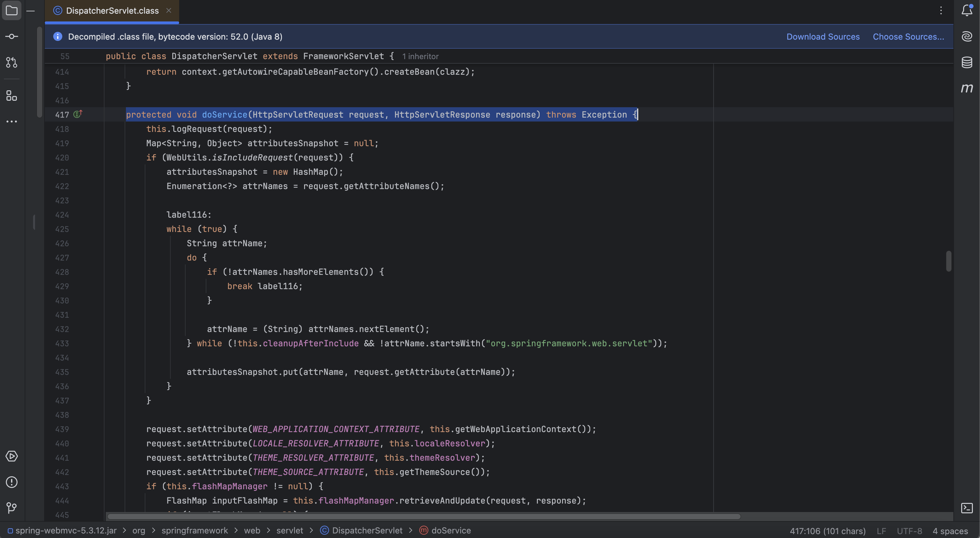Click the overriding method gutter icon
This screenshot has width=980, height=538.
pos(78,114)
